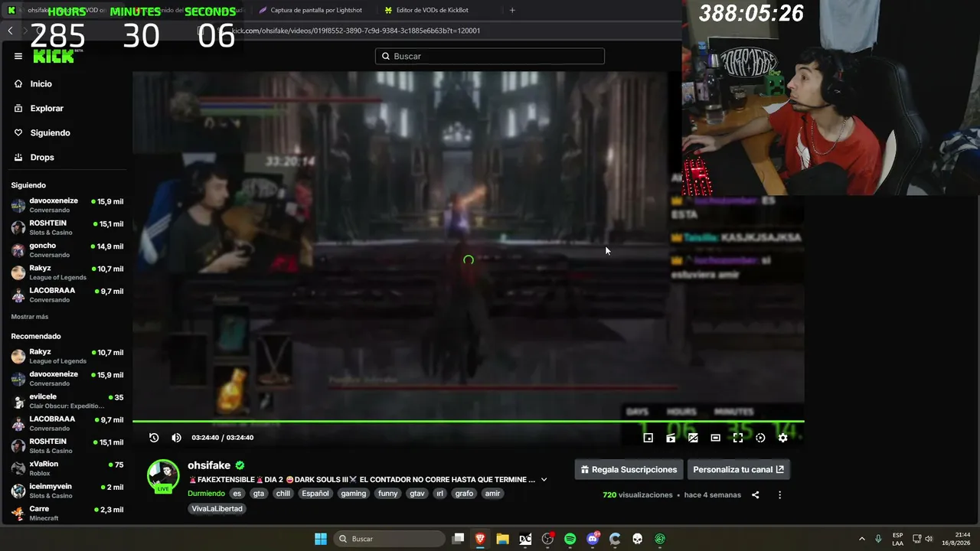Select the 'gta' tag
This screenshot has width=980, height=551.
point(259,494)
